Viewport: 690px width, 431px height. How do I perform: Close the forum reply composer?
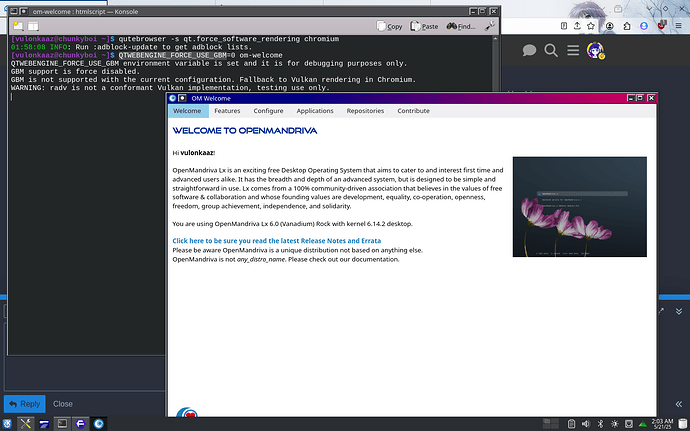pos(63,404)
